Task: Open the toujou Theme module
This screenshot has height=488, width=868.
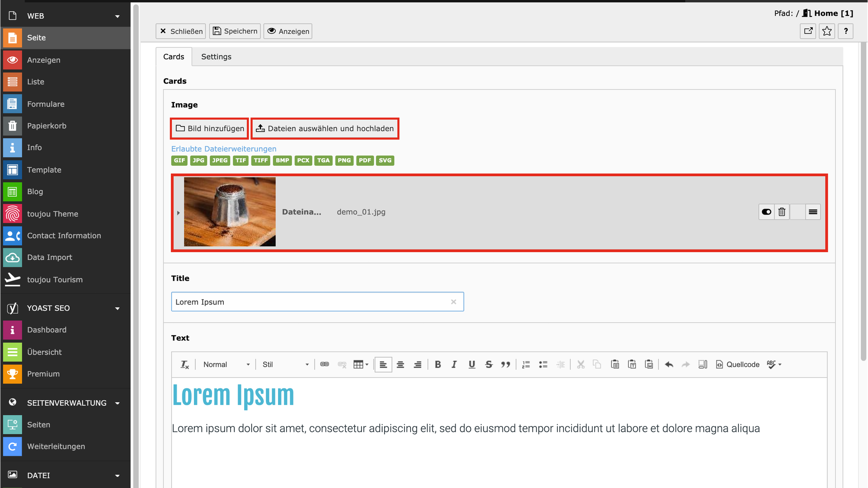Action: click(52, 214)
